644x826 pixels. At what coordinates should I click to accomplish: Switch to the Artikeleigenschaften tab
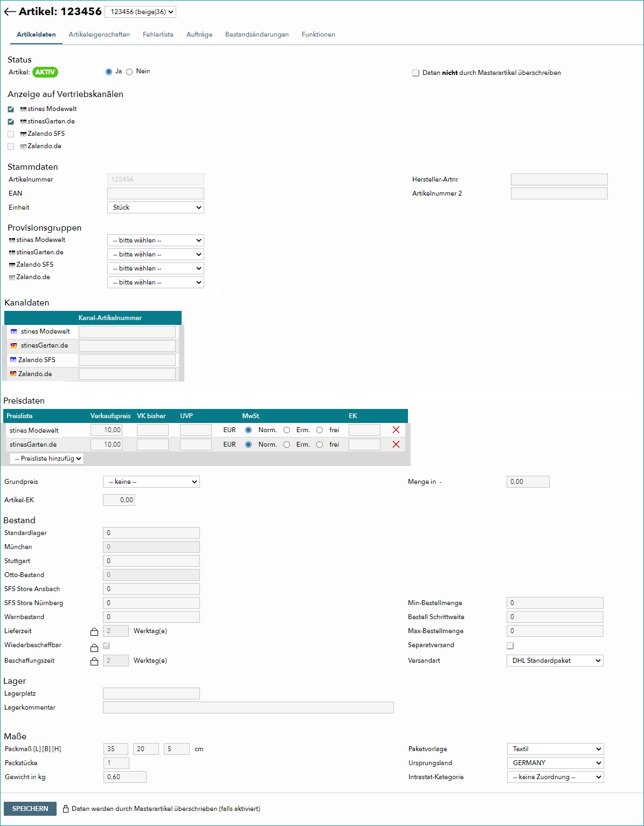tap(99, 34)
